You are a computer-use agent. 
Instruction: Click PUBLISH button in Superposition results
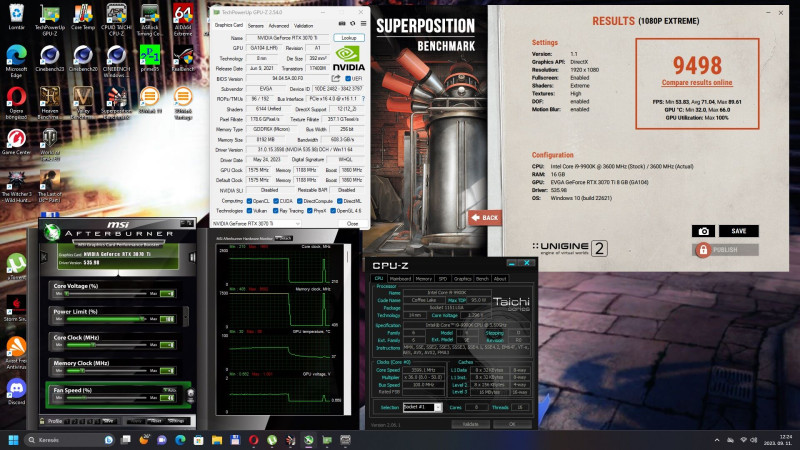pyautogui.click(x=726, y=250)
